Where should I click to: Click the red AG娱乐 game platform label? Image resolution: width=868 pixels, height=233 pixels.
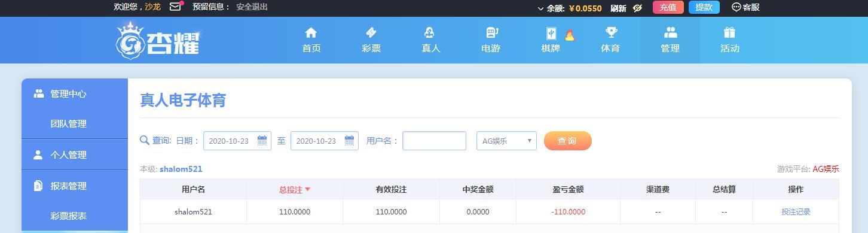[x=826, y=169]
